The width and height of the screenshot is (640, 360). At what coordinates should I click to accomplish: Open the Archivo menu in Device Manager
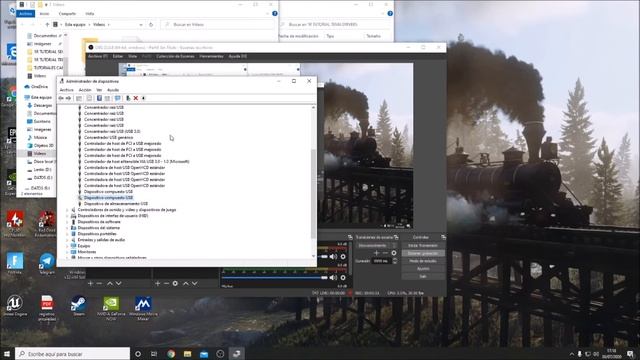(x=67, y=90)
